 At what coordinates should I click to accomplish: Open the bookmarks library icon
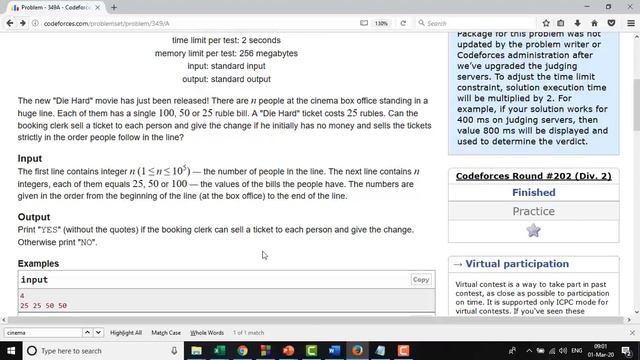[561, 23]
